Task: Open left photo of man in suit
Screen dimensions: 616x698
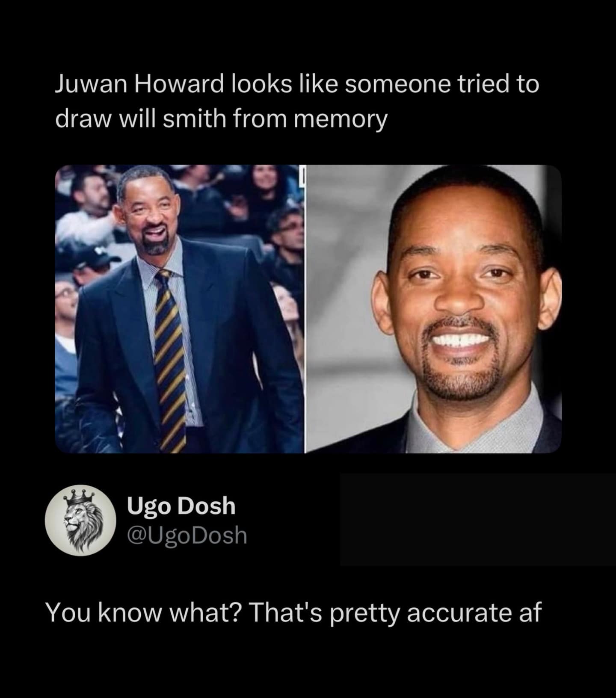Action: 180,309
